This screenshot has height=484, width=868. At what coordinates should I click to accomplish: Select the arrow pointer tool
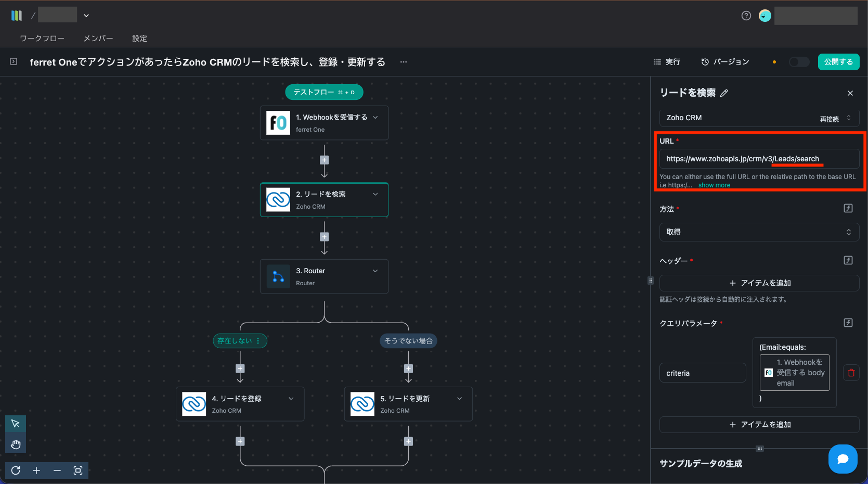tap(16, 424)
